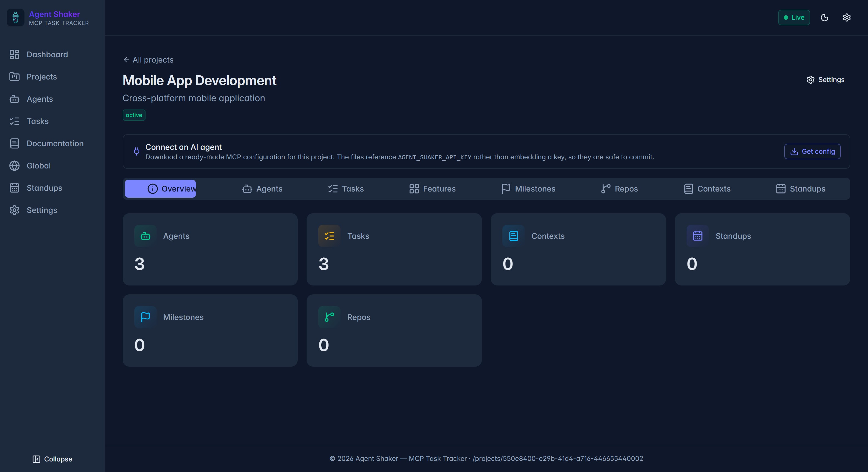
Task: Click the Agents card count 3
Action: [x=139, y=264]
